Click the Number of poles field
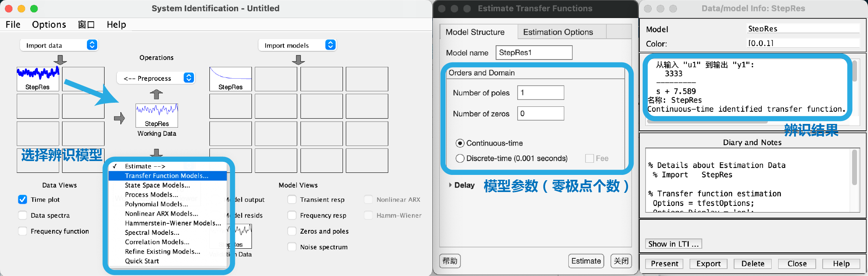This screenshot has width=868, height=276. 541,93
